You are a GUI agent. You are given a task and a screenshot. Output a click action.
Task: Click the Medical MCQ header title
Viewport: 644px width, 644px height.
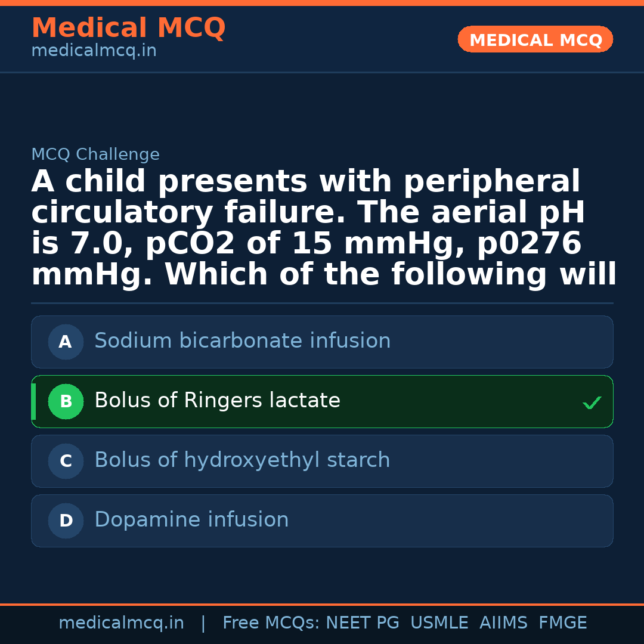(x=128, y=28)
